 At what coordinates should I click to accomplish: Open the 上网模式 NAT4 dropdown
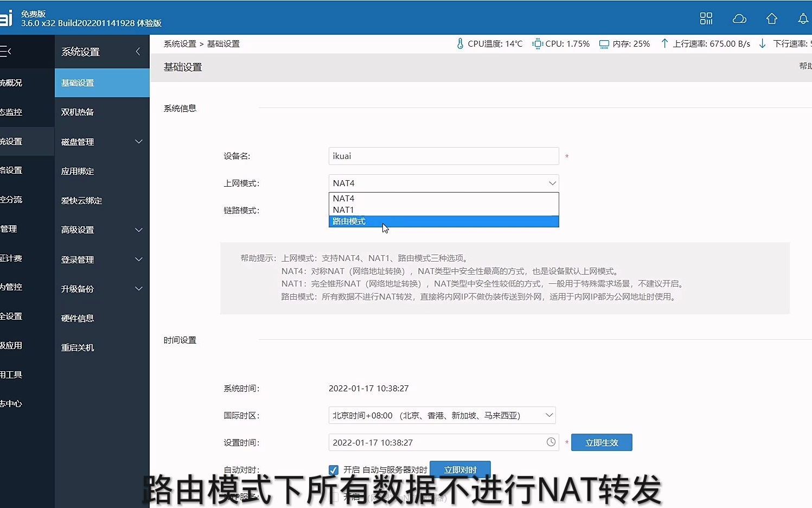click(444, 183)
